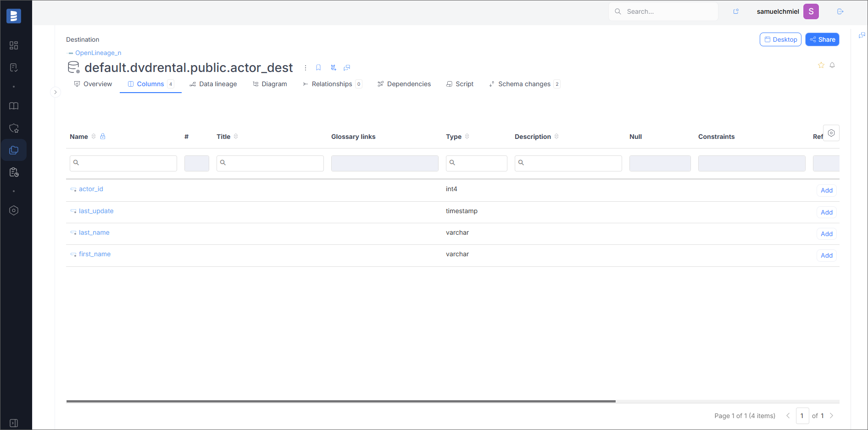Click the comments icon beside table title
Viewport: 868px width, 430px height.
coord(347,68)
